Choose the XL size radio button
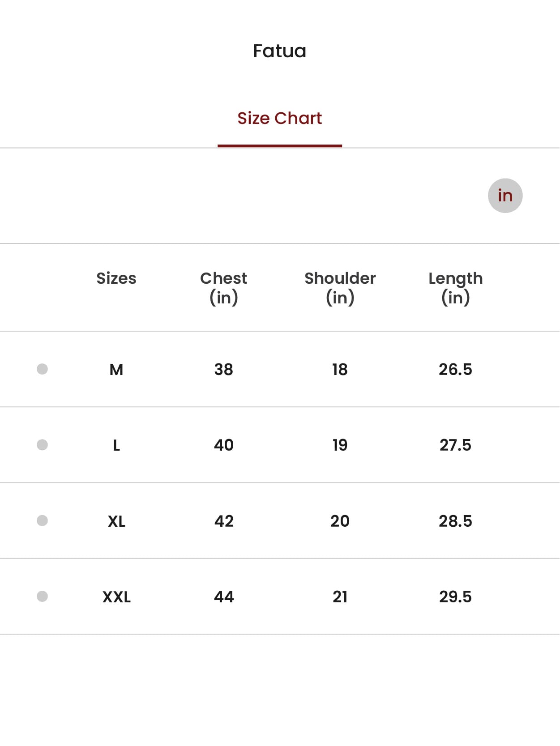Viewport: 560px width, 746px height. point(42,520)
